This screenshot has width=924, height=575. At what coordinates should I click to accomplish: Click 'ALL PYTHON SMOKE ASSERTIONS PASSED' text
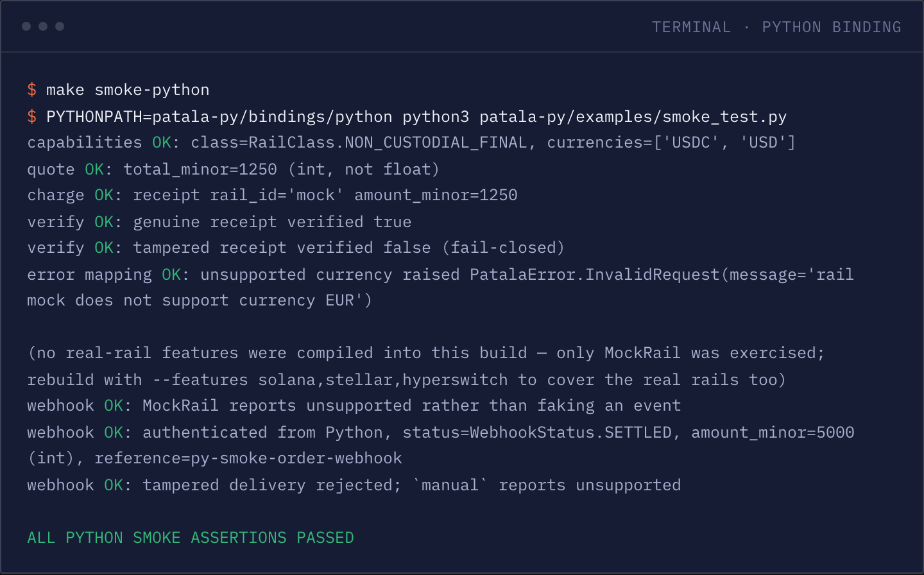191,538
